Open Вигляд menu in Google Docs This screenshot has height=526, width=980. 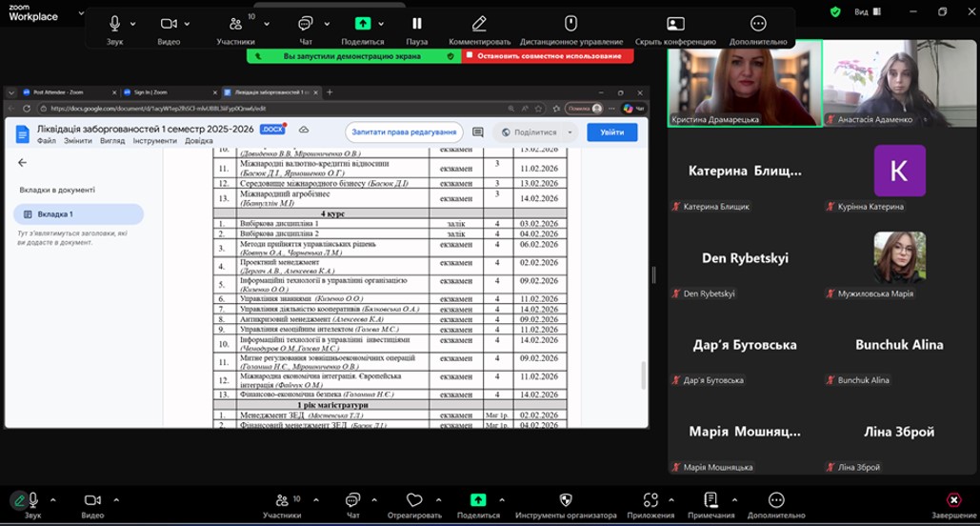pos(112,141)
